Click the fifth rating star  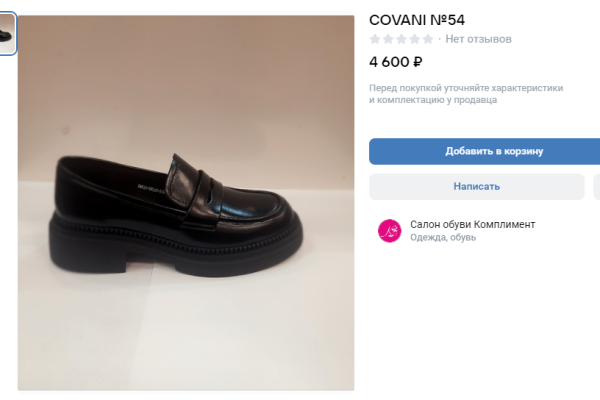[428, 39]
